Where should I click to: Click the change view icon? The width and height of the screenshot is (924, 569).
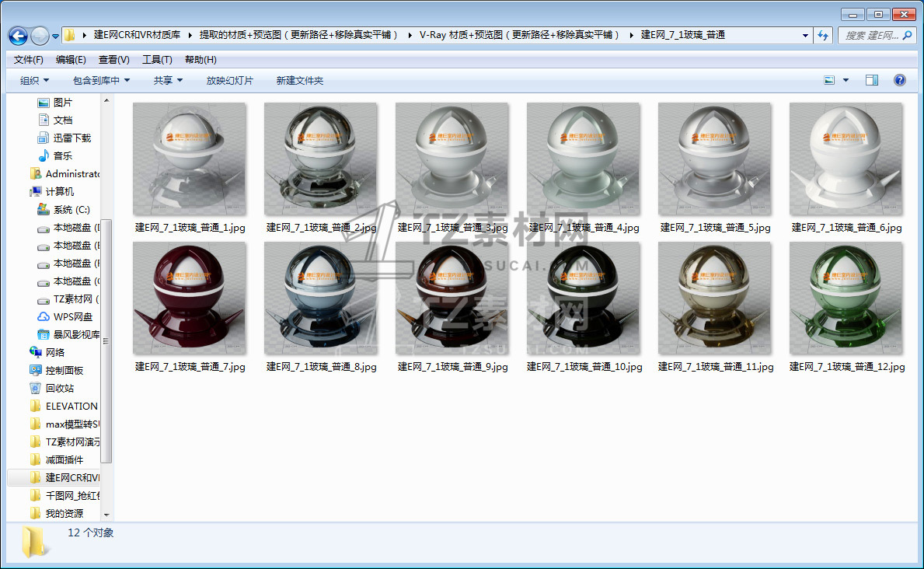point(829,80)
